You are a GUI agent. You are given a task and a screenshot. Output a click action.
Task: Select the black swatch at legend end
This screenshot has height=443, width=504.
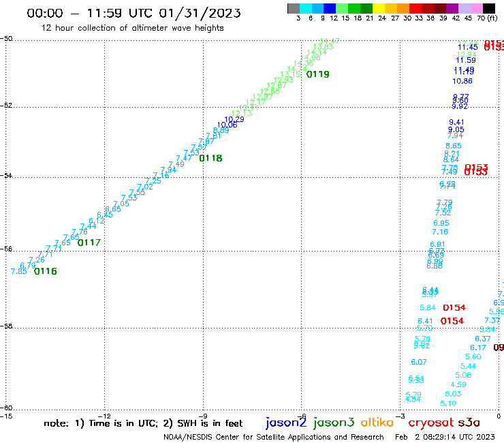click(489, 8)
